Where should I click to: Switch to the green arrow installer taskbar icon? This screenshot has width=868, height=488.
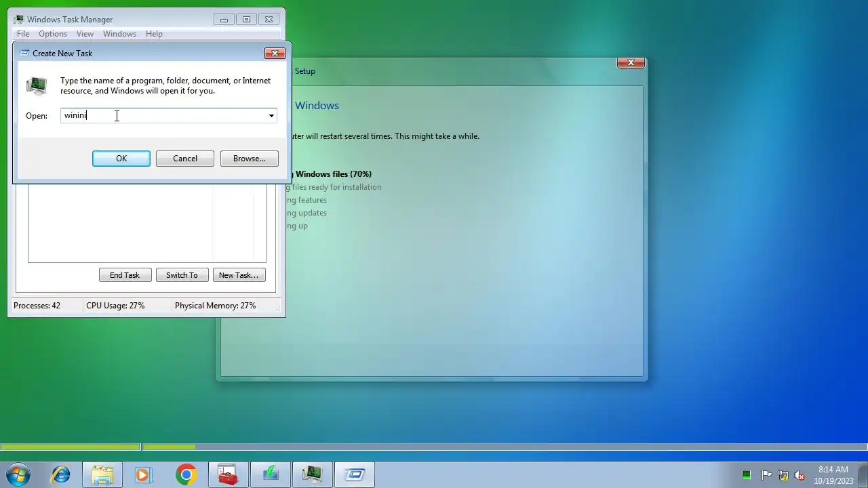pos(270,474)
